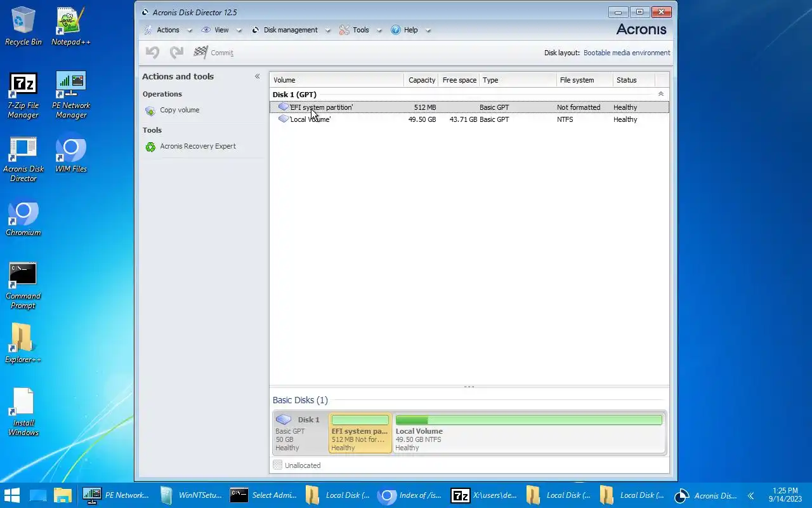Image resolution: width=812 pixels, height=508 pixels.
Task: Open the Recycle Bin desktop icon
Action: point(23,27)
